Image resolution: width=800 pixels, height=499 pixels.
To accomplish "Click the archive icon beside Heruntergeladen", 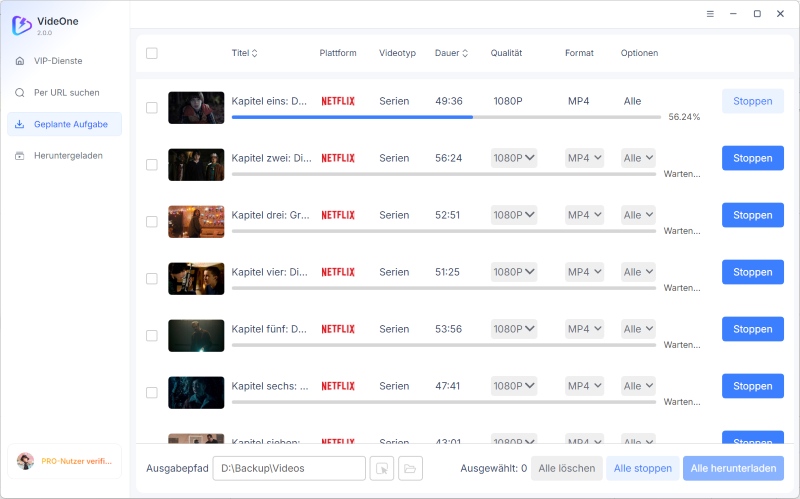I will pyautogui.click(x=19, y=156).
